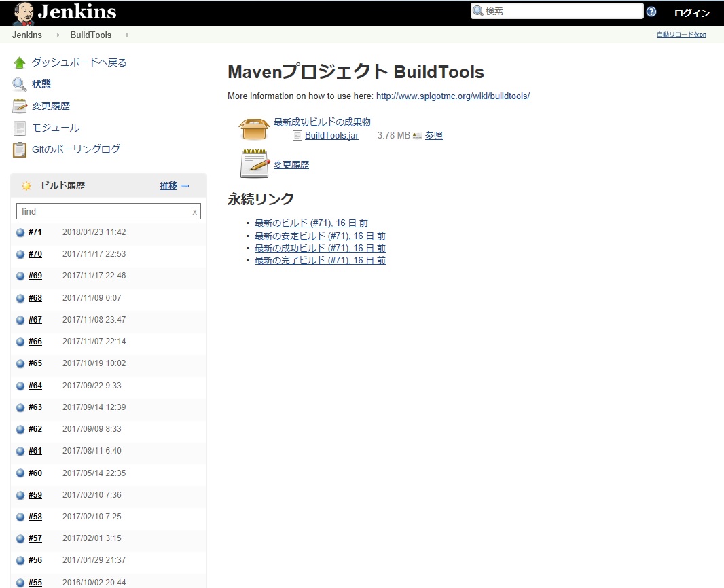Click the ログイン login link
724x588 pixels.
point(691,13)
